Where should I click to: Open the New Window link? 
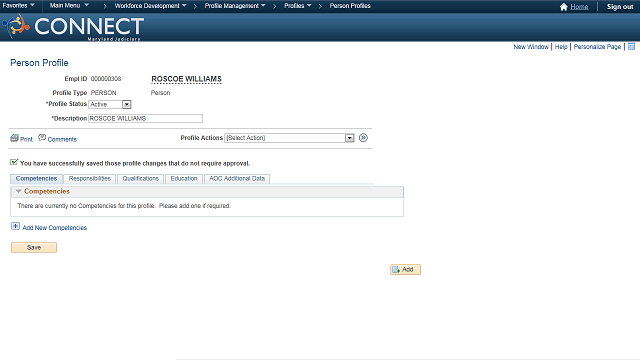[531, 47]
